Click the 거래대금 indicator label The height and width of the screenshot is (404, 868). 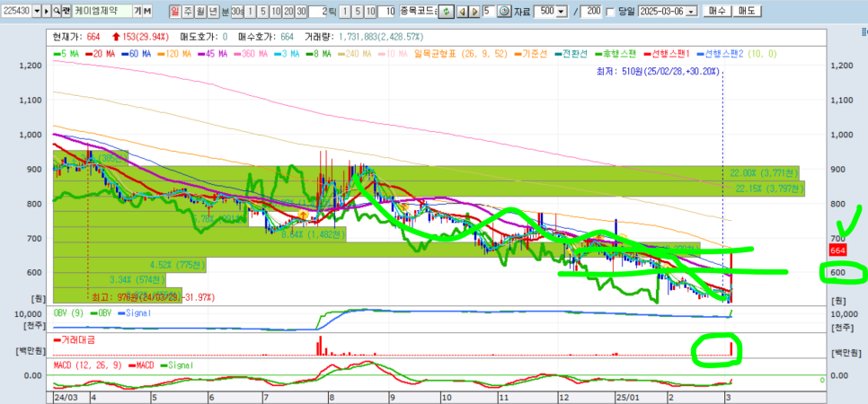pos(75,339)
